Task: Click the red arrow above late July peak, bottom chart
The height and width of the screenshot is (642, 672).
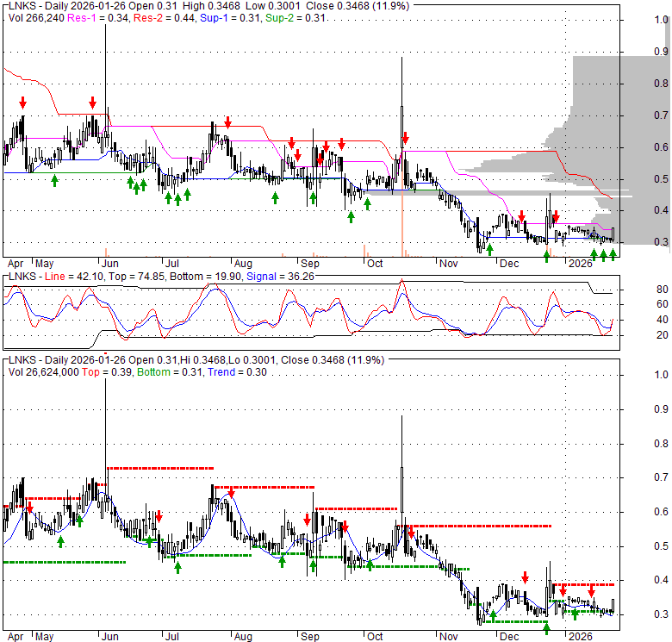Action: [x=230, y=494]
